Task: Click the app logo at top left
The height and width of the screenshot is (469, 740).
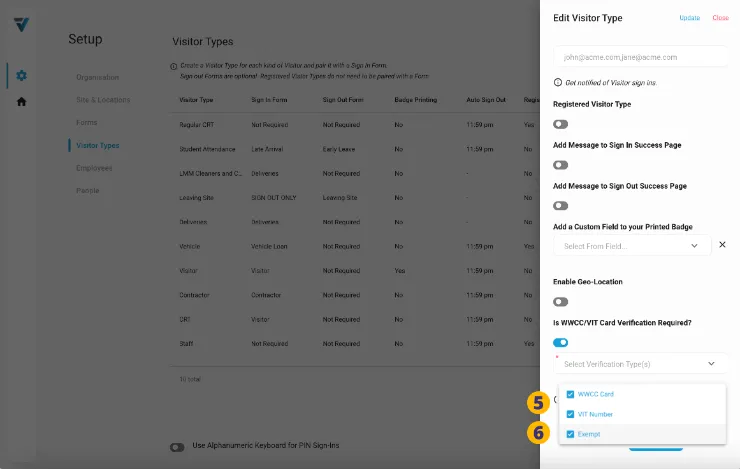Action: [21, 25]
